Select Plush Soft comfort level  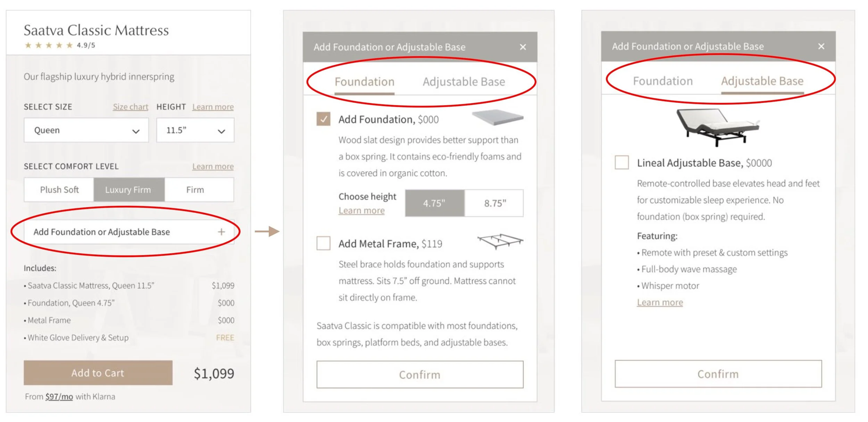pyautogui.click(x=59, y=190)
